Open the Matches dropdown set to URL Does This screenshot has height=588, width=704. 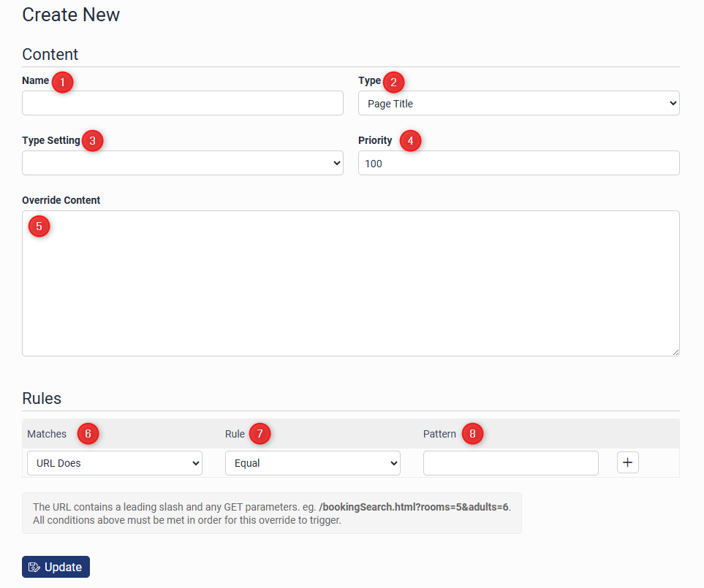click(115, 463)
